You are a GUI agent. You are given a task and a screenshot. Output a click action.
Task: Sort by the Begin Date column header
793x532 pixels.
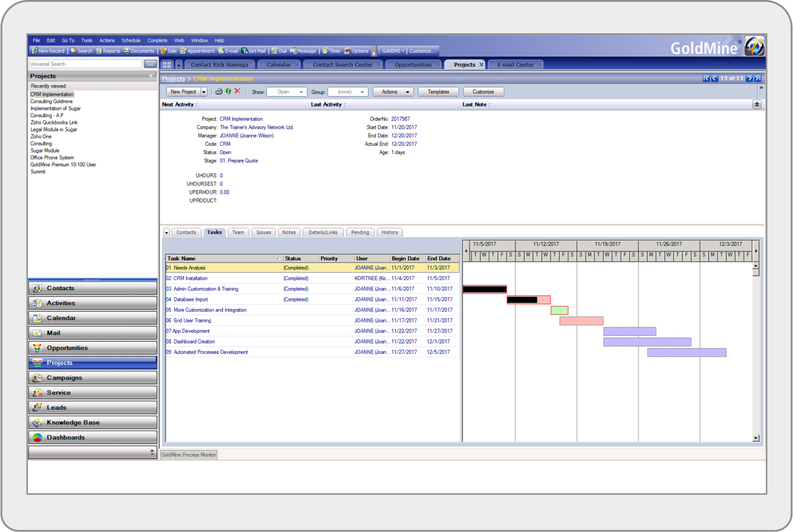(x=407, y=258)
